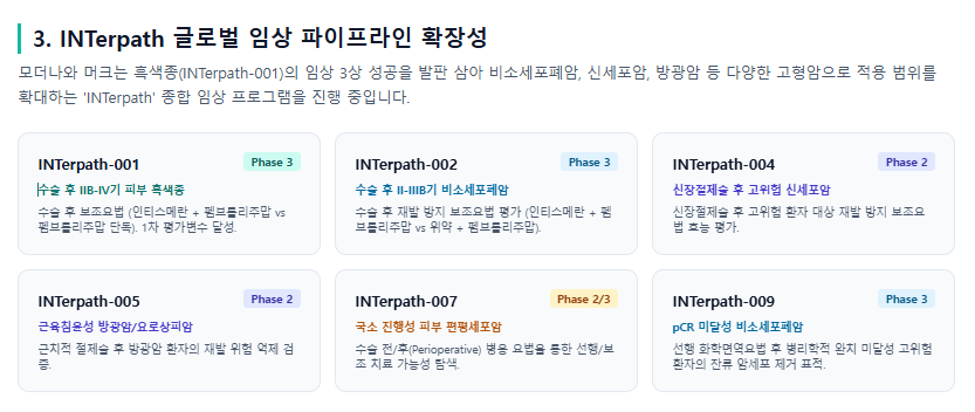Click the orange 국소 진행성 피부 편평세포암 subtitle
Viewport: 975px width, 412px height.
click(428, 327)
